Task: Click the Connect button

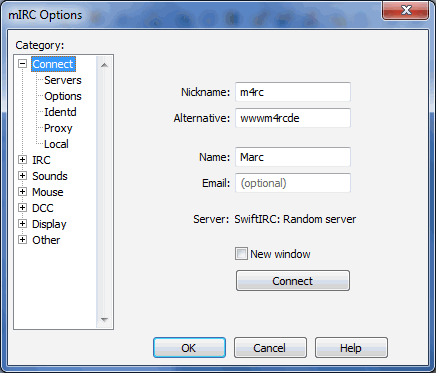Action: [x=293, y=281]
